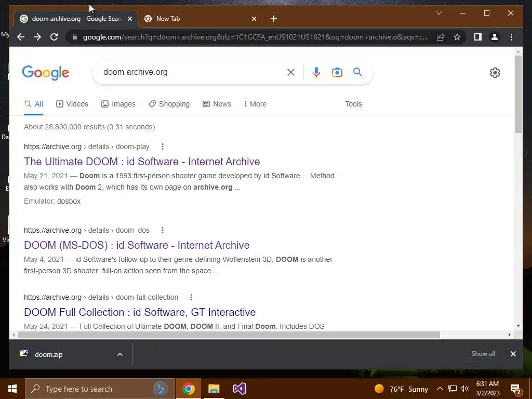Submit search using the magnifier icon
The height and width of the screenshot is (399, 532).
357,72
